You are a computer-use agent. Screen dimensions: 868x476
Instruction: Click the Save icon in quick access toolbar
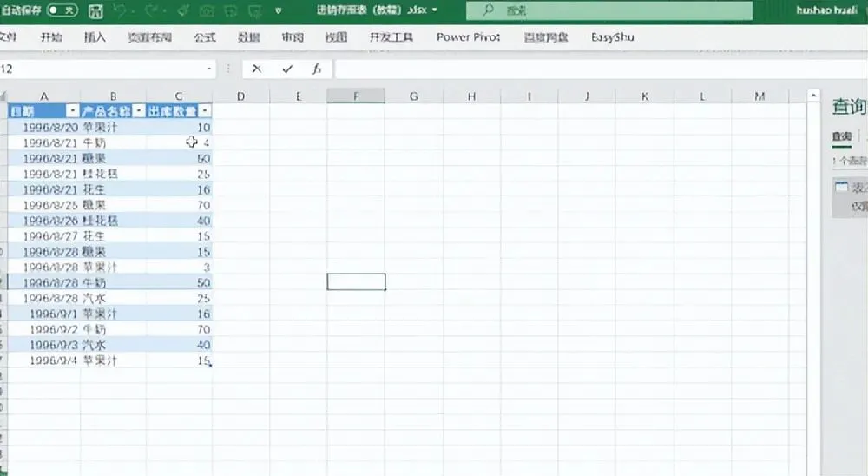[x=95, y=10]
